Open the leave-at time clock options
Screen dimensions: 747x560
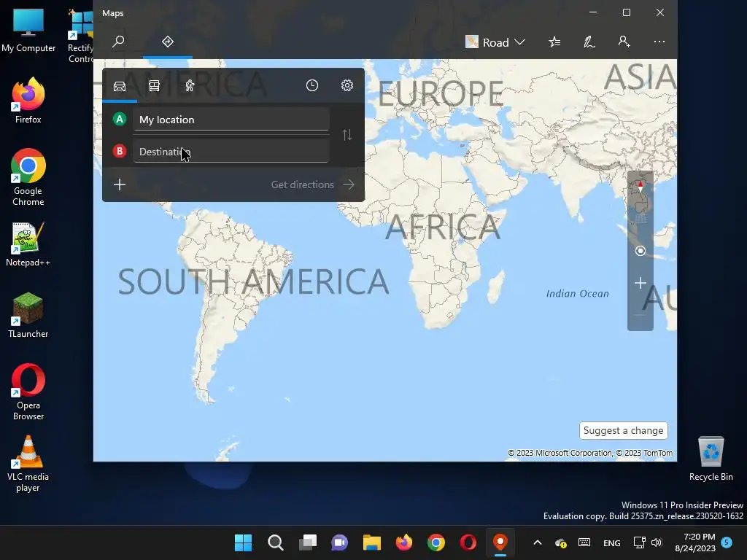point(312,86)
